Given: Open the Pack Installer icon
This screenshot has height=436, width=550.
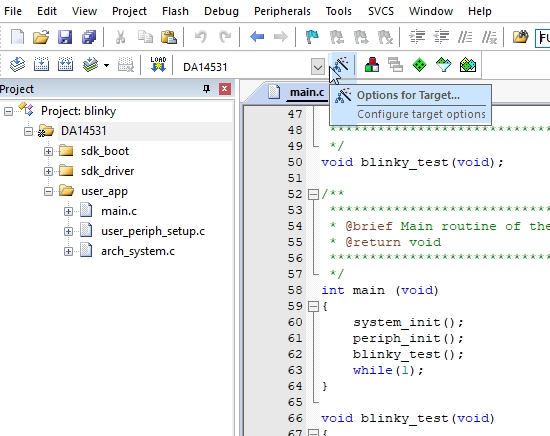Looking at the screenshot, I should click(468, 65).
